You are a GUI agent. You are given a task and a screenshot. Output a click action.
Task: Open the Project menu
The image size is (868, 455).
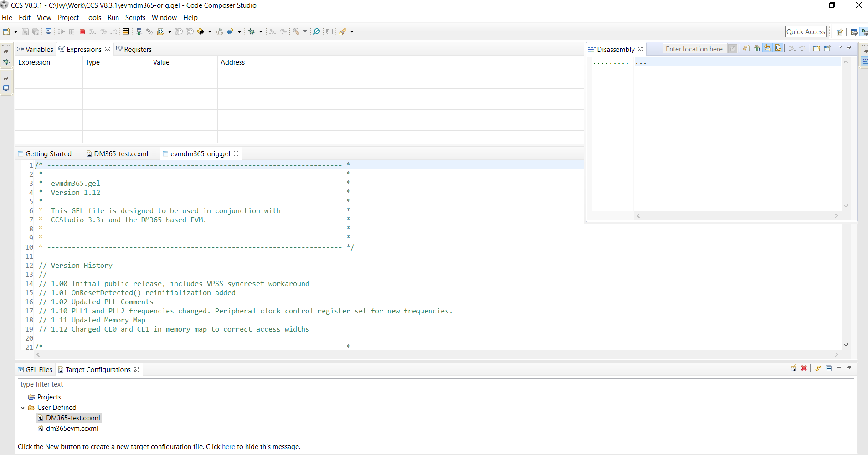[x=68, y=18]
